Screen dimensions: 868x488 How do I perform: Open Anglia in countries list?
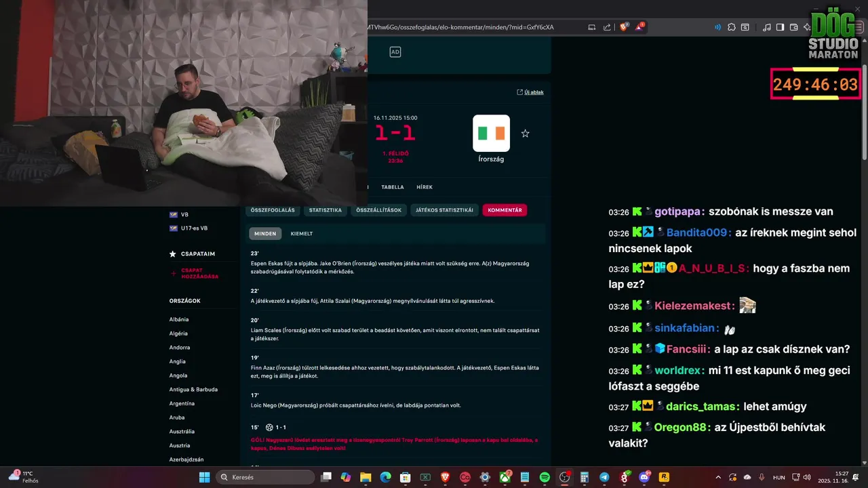point(178,361)
